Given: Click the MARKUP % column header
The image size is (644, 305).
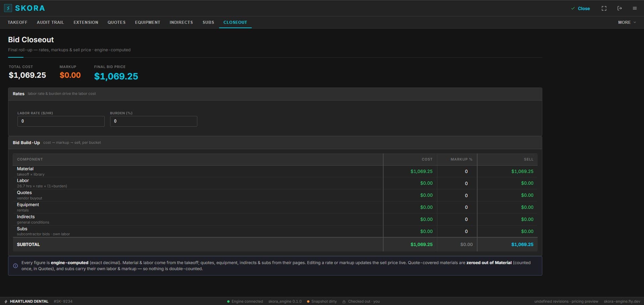Looking at the screenshot, I should click(x=461, y=160).
